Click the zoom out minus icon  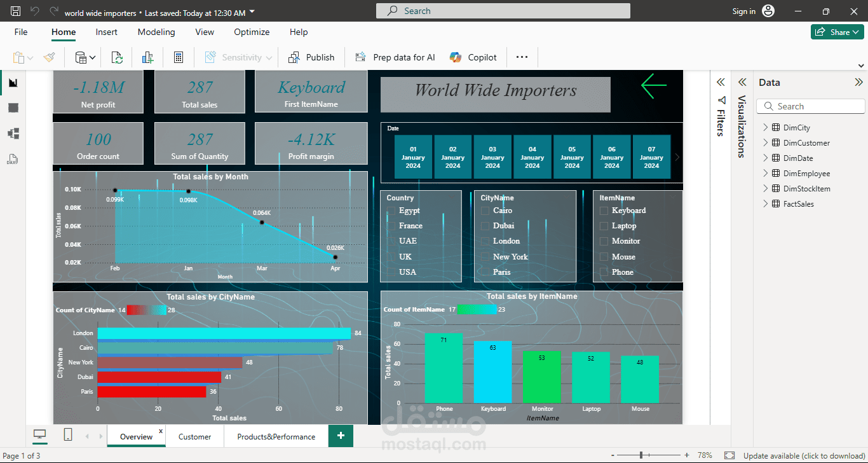click(x=613, y=455)
